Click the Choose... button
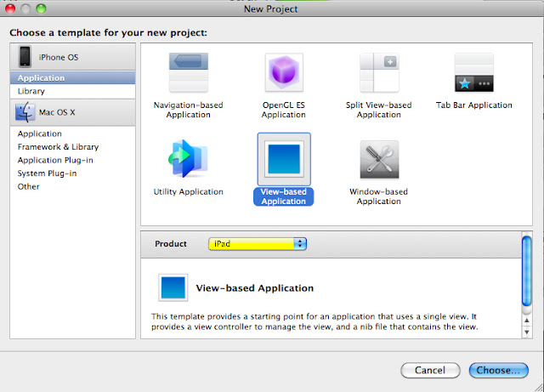544x392 pixels. [499, 370]
